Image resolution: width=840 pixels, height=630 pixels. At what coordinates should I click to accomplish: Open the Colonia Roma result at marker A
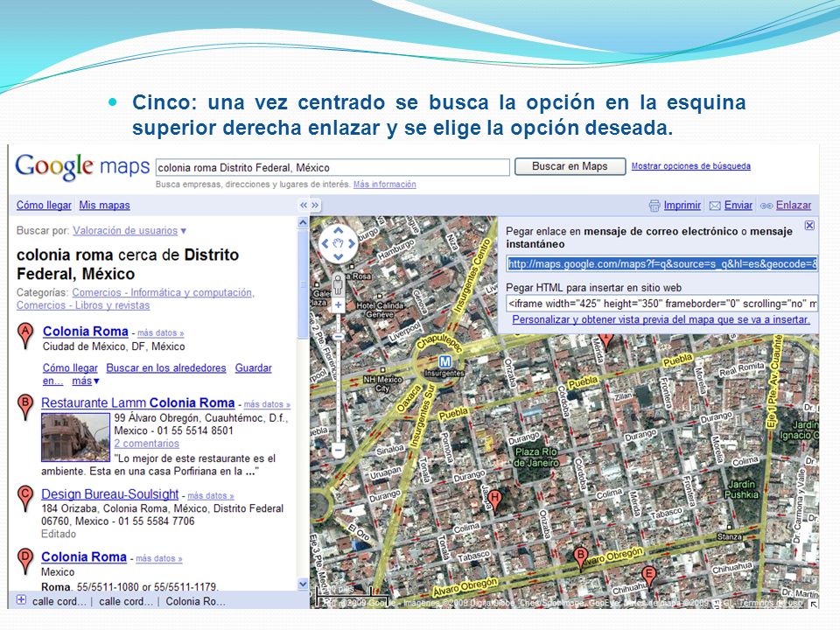pos(86,332)
